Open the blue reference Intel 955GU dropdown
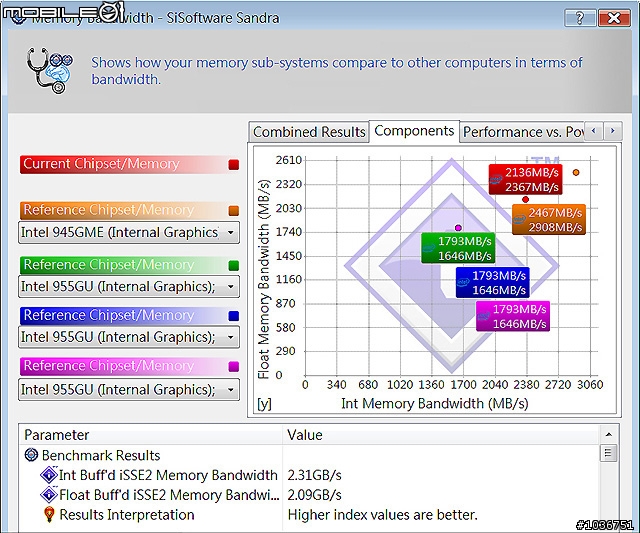The height and width of the screenshot is (533, 640). click(x=129, y=337)
